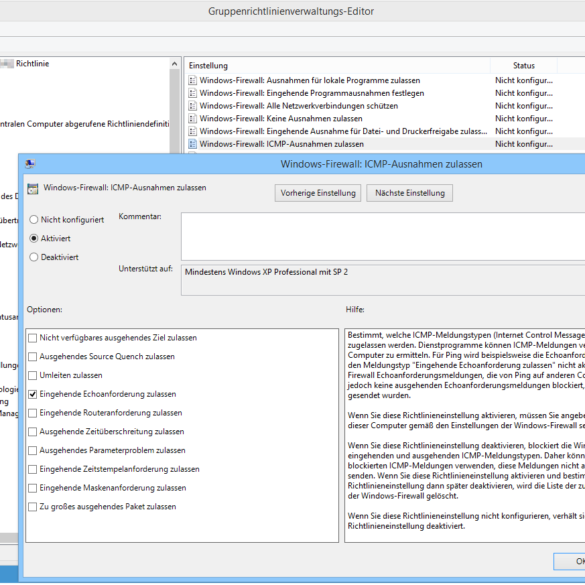
Task: Tick 'Eingehende Zeitstempelanforderung zulassen'
Action: [33, 469]
